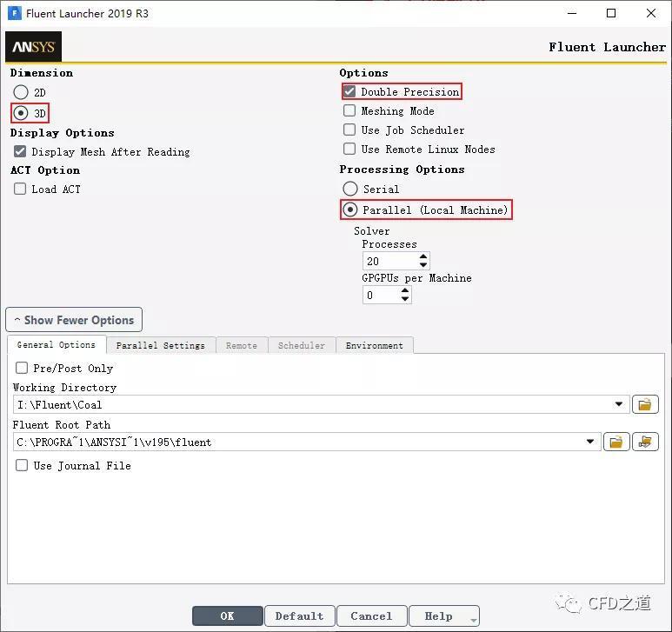
Task: Click Solver Processes number field
Action: (390, 261)
